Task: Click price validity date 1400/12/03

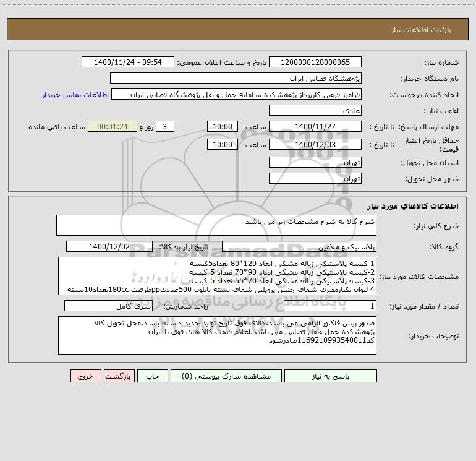Action: pos(315,144)
